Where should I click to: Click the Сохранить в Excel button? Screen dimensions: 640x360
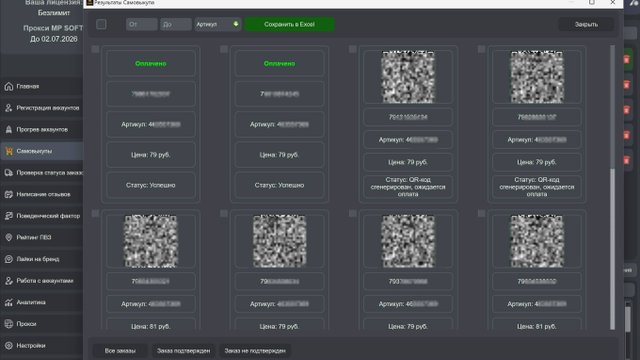click(289, 24)
